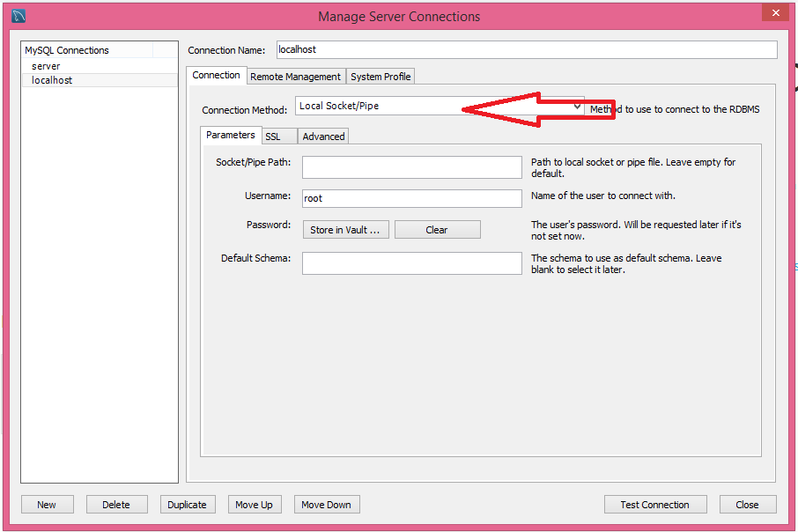Switch to the Advanced tab
Screen dimensions: 798x532
[322, 136]
